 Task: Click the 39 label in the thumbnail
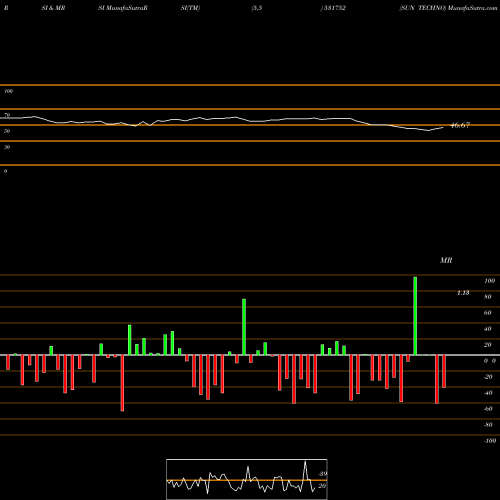322,474
